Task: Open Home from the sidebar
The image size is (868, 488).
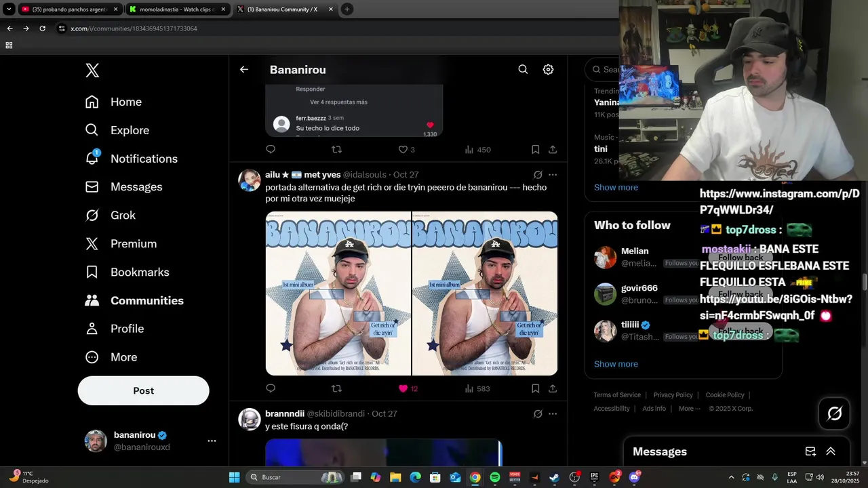Action: click(x=113, y=102)
